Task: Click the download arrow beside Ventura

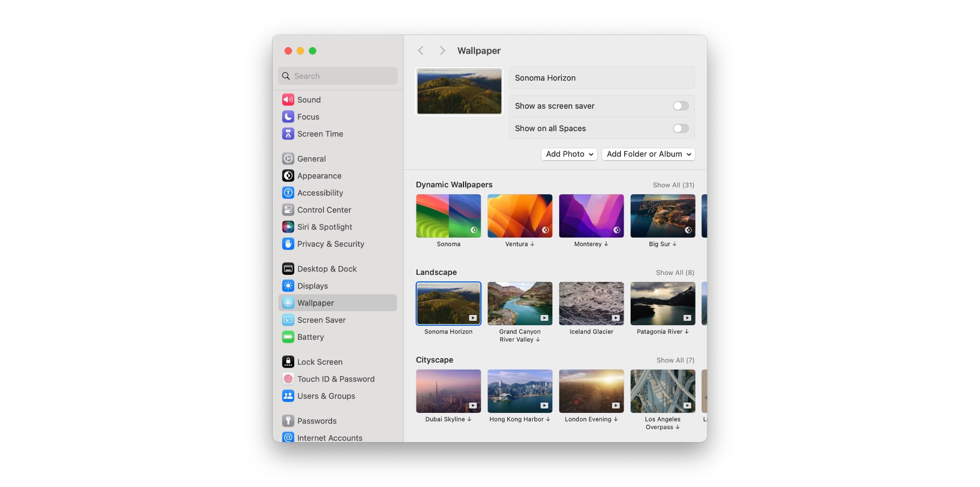Action: coord(532,244)
